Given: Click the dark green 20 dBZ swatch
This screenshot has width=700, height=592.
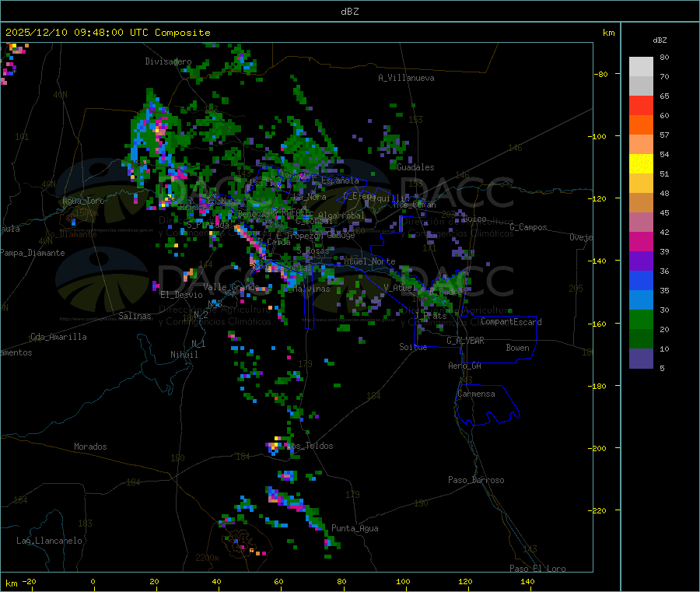Looking at the screenshot, I should [641, 338].
